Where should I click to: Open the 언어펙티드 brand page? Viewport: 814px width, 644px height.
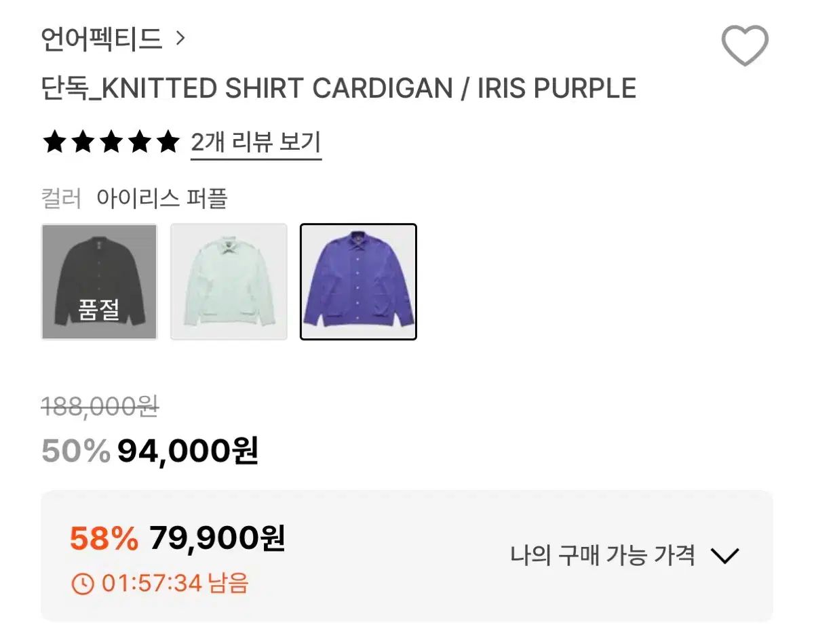(102, 39)
